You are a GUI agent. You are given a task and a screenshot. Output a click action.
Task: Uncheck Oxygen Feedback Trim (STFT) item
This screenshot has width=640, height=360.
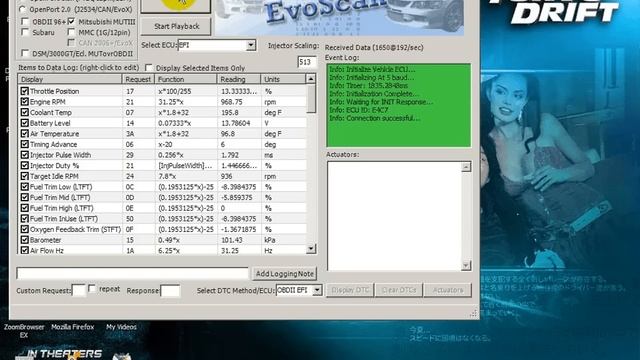point(24,229)
